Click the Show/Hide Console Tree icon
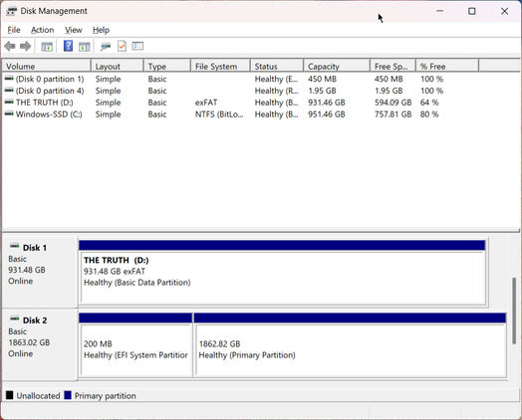The width and height of the screenshot is (522, 420). tap(47, 47)
